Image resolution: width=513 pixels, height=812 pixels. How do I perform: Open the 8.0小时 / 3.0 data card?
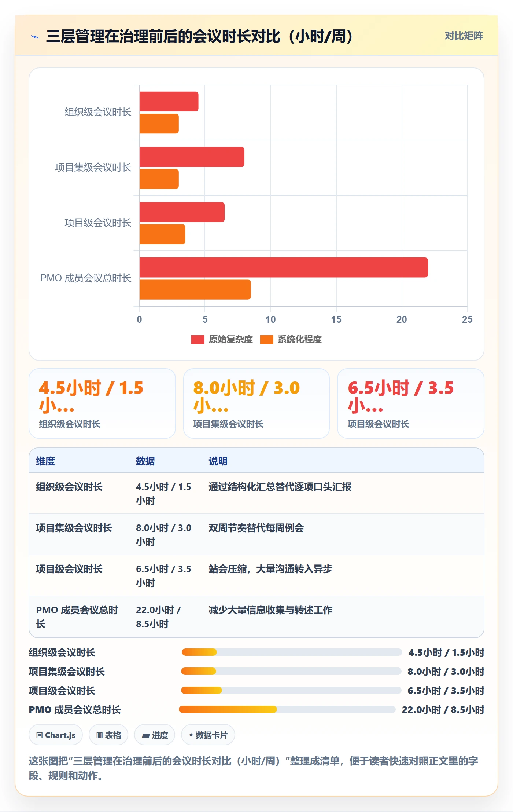coord(256,403)
